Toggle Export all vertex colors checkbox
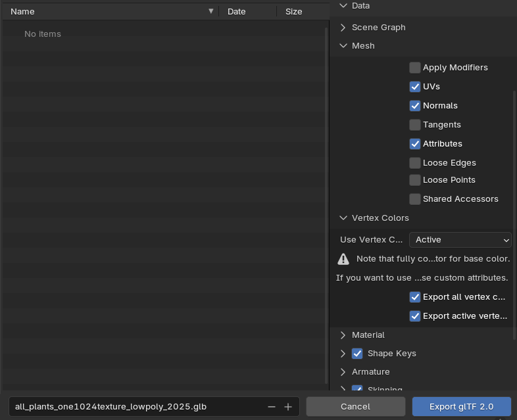Screen dimensions: 517x420 coord(415,297)
